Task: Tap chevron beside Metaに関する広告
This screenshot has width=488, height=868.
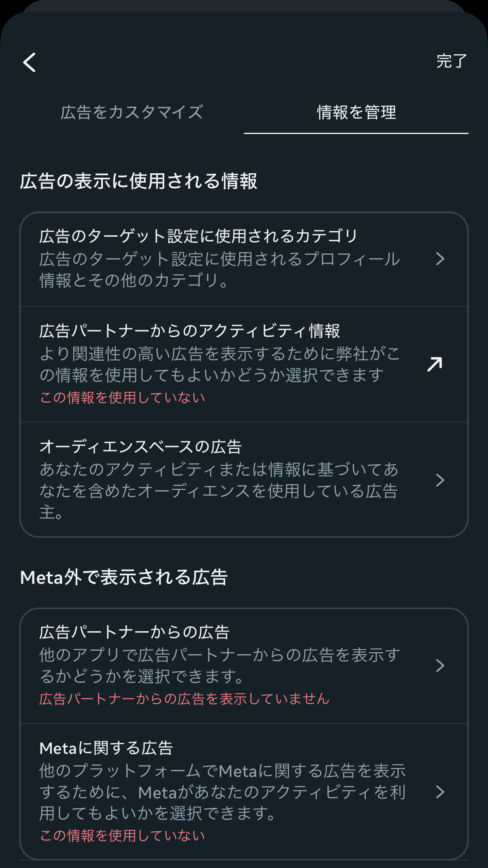Action: 440,792
